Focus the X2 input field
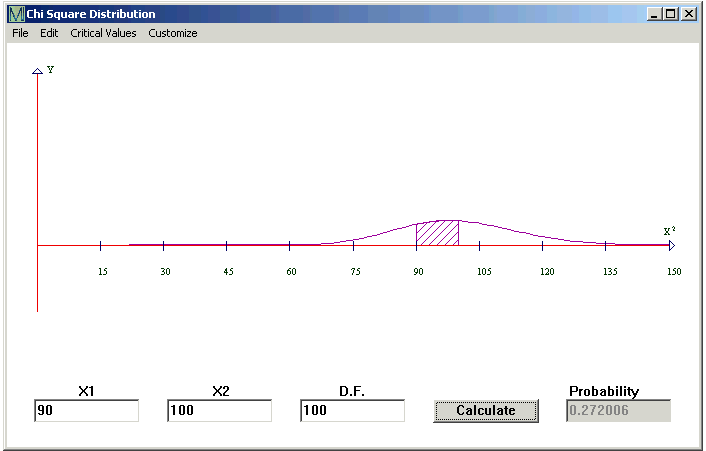Image resolution: width=706 pixels, height=451 pixels. click(220, 410)
